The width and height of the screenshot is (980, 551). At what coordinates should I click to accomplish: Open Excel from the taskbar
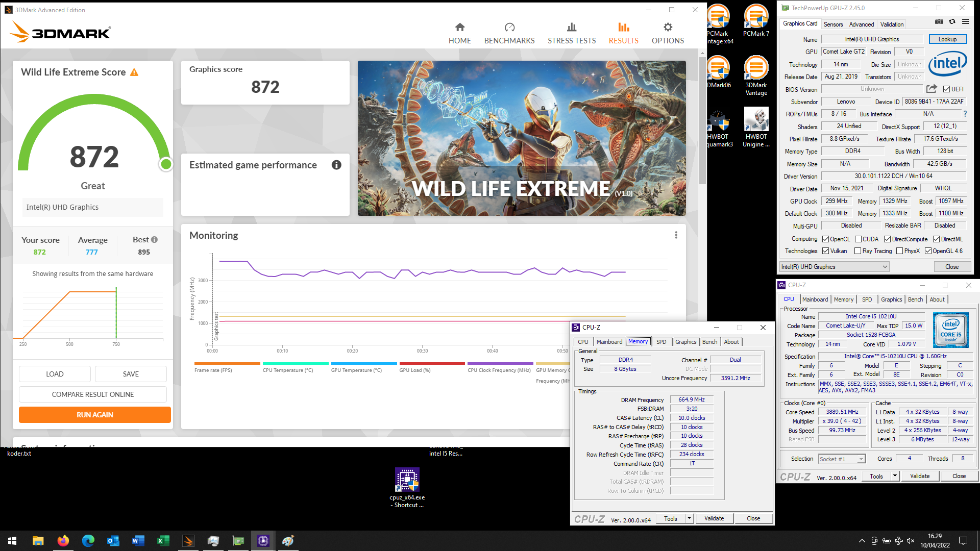click(163, 541)
